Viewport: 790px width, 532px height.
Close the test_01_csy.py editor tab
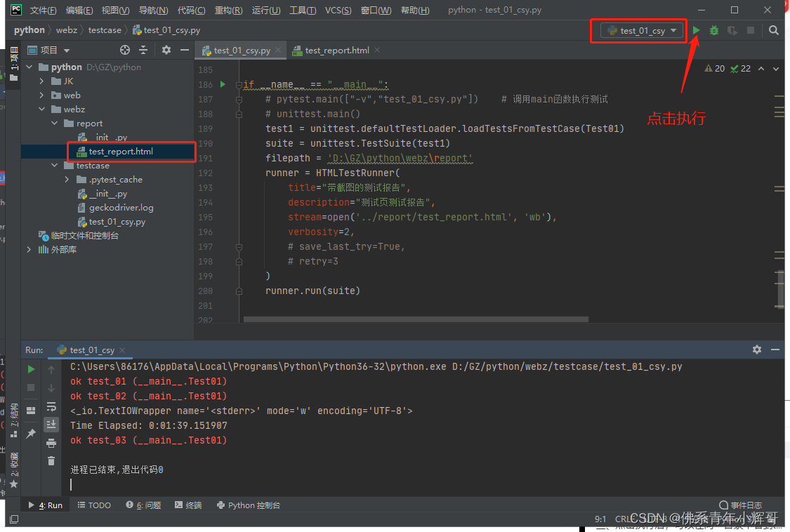click(x=278, y=51)
